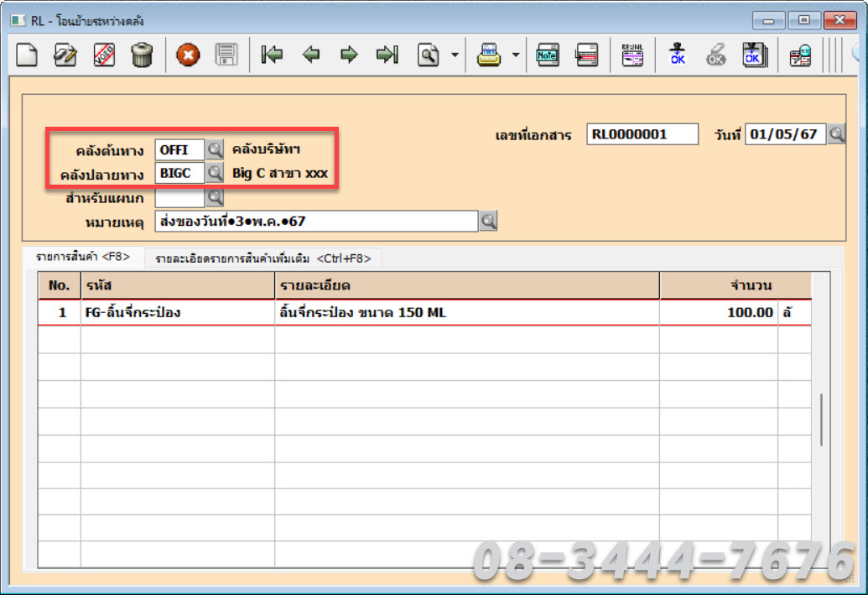Select row number 1 cell
The image size is (868, 595).
tap(60, 312)
